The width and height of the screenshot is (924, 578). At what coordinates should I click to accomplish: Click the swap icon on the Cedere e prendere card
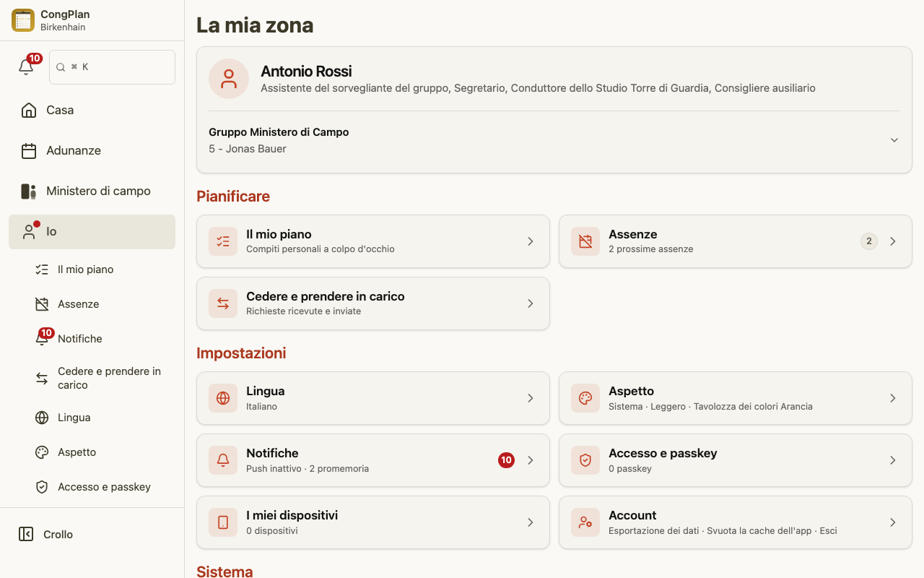pos(223,303)
